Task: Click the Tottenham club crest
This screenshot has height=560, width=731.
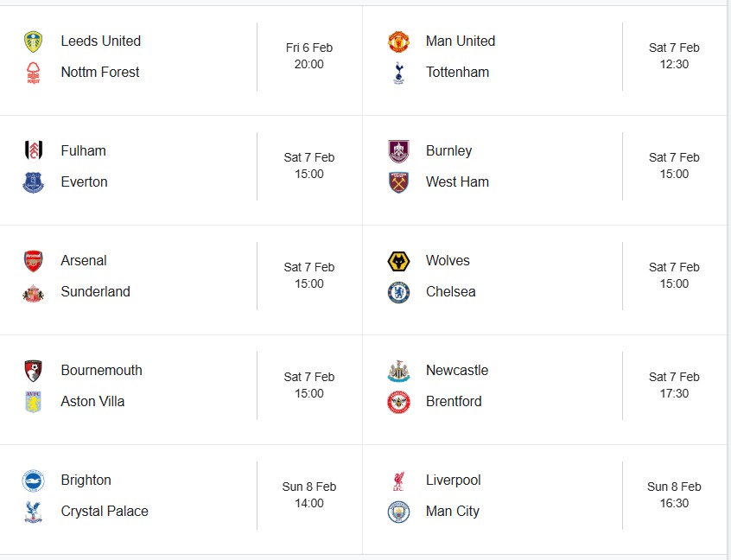Action: tap(398, 73)
